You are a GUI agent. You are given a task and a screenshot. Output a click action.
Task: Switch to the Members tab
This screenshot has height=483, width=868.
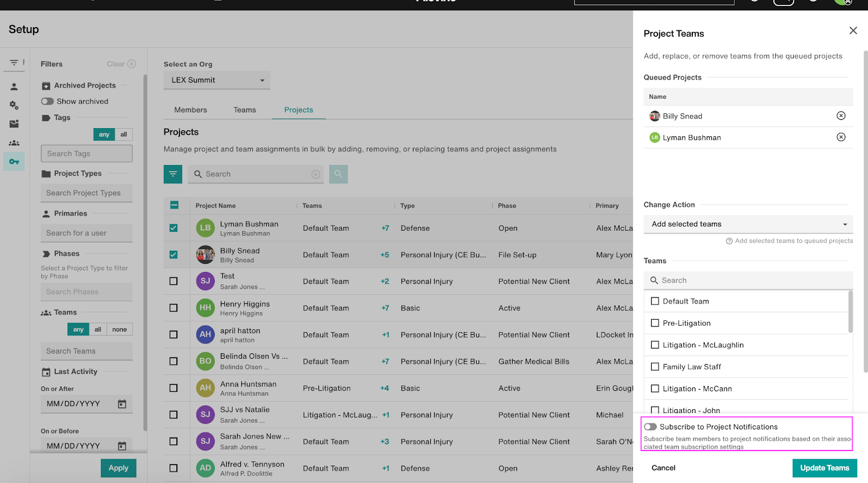[x=190, y=110]
